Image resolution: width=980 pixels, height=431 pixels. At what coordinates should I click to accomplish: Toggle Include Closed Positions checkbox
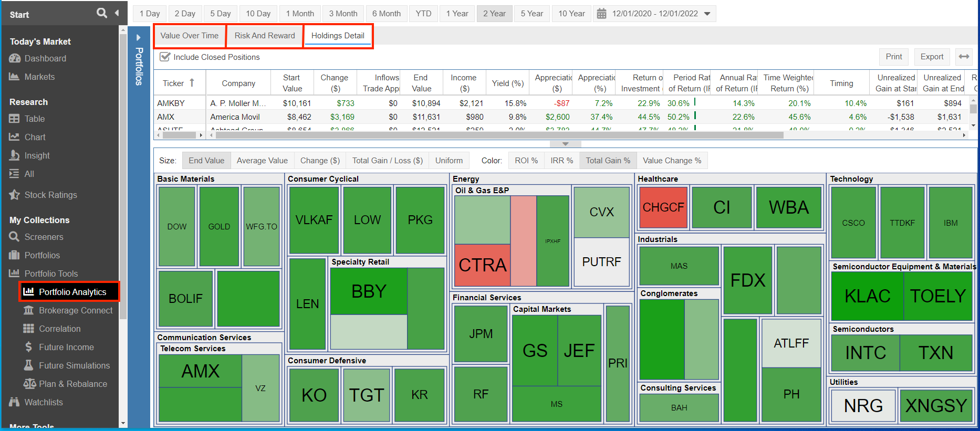[165, 57]
